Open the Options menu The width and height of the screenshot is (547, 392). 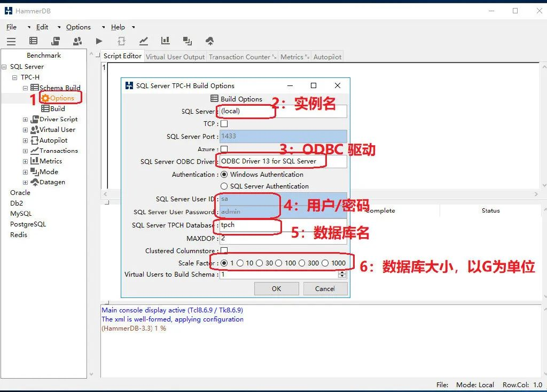pyautogui.click(x=79, y=27)
